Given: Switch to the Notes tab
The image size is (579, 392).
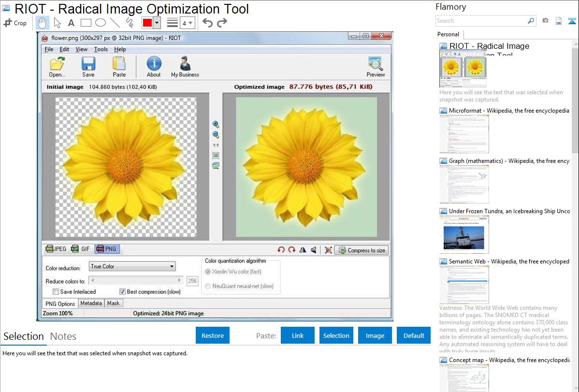Looking at the screenshot, I should pyautogui.click(x=63, y=336).
